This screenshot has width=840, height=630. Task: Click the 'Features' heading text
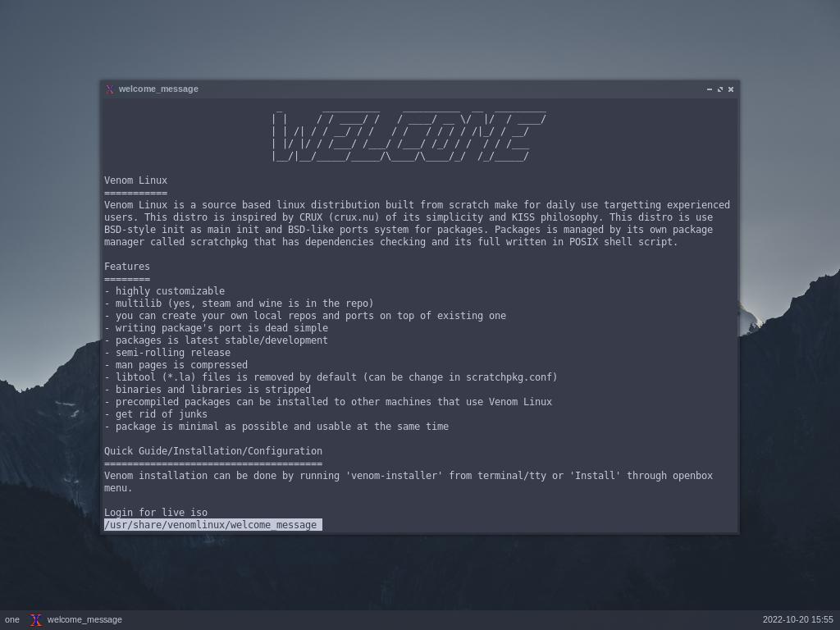pos(127,267)
